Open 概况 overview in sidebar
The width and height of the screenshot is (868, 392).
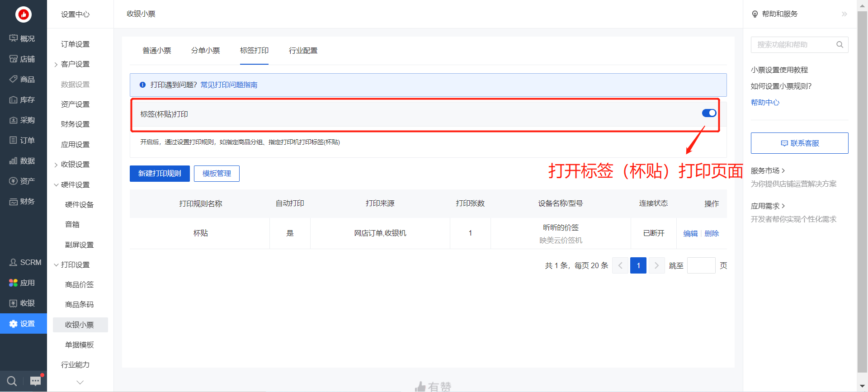point(23,38)
